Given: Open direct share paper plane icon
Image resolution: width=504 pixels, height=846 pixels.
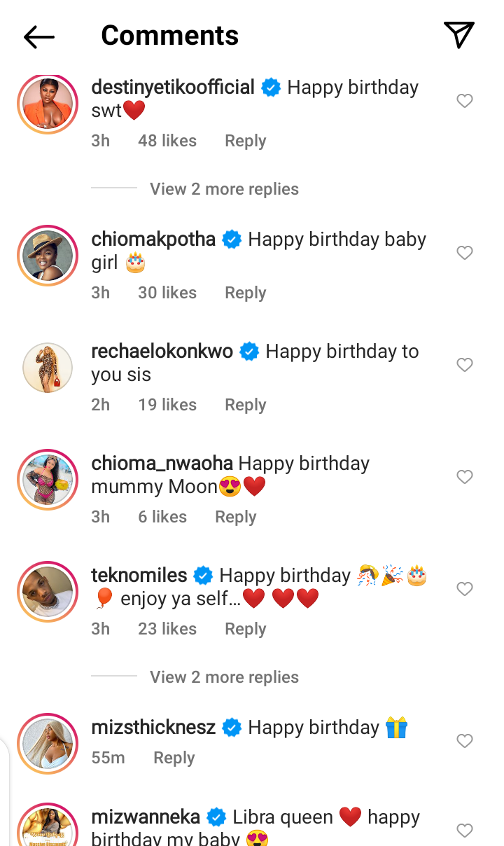Looking at the screenshot, I should 459,35.
